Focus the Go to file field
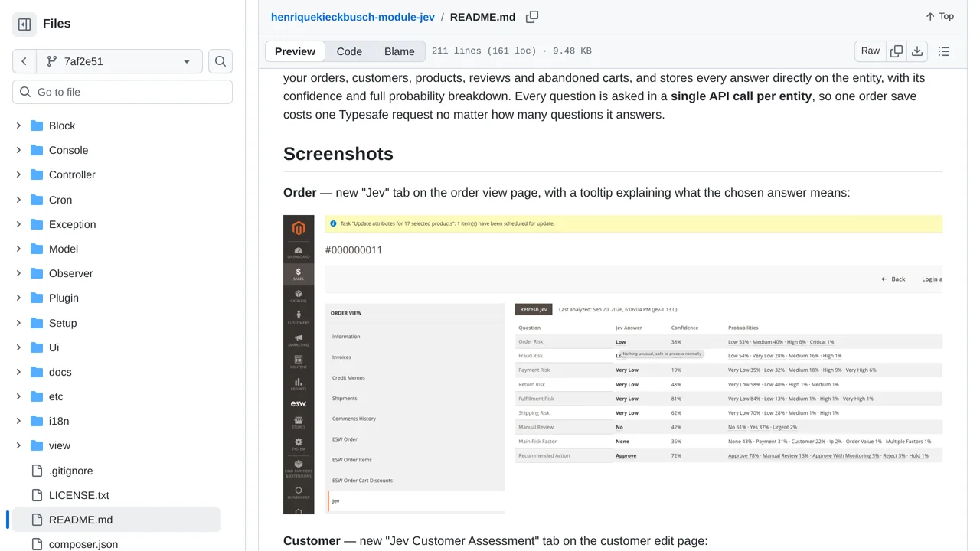Image resolution: width=980 pixels, height=551 pixels. (x=122, y=92)
